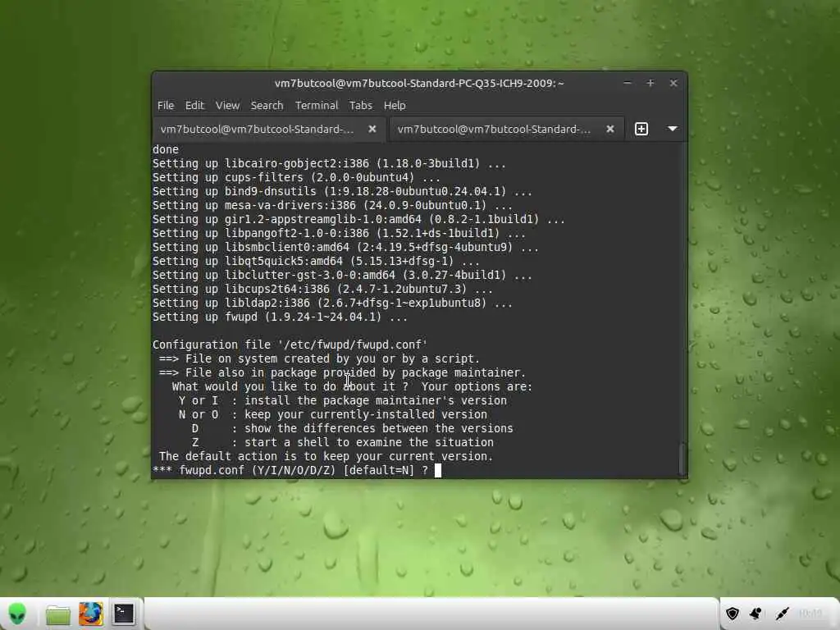This screenshot has width=840, height=630.
Task: Minimize the terminal window
Action: 628,83
